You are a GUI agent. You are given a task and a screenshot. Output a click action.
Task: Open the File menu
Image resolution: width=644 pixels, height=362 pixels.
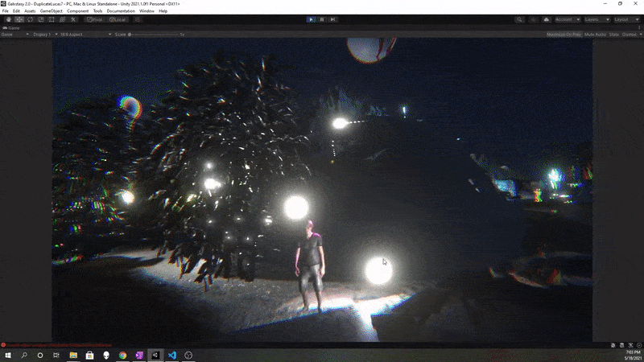(6, 11)
